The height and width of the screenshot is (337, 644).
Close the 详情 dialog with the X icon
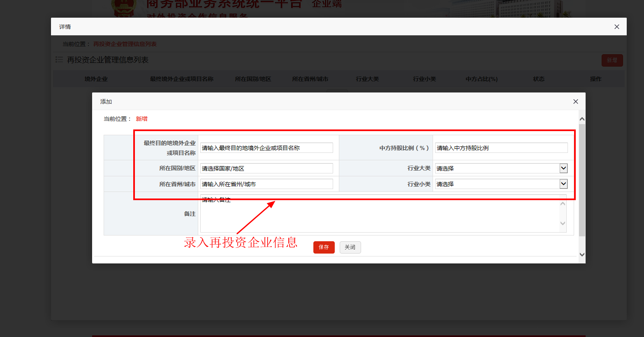tap(616, 27)
